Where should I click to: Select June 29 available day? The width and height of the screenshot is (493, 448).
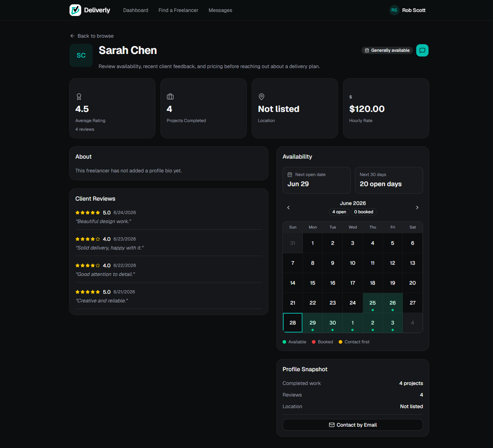pos(313,323)
